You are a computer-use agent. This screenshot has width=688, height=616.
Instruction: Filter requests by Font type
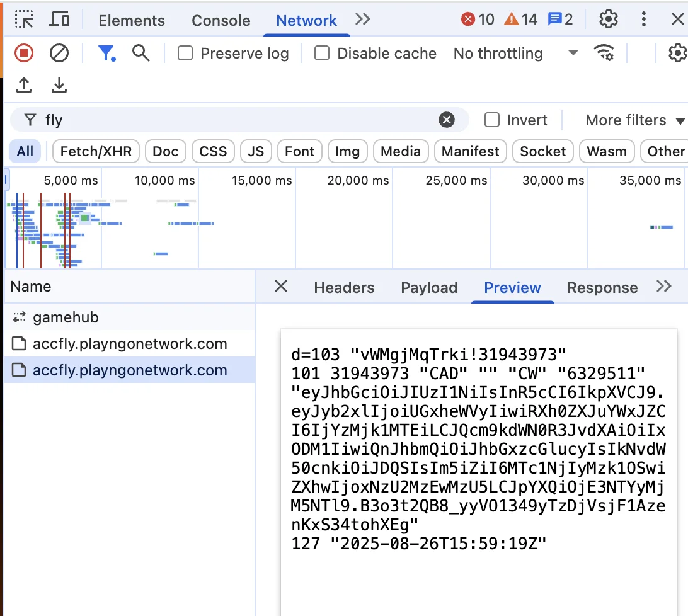(x=300, y=151)
